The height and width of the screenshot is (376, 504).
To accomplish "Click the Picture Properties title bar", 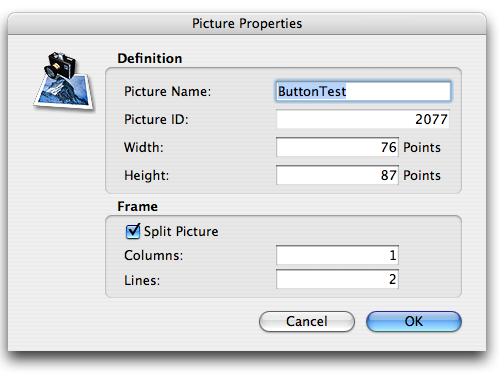I will coord(247,23).
